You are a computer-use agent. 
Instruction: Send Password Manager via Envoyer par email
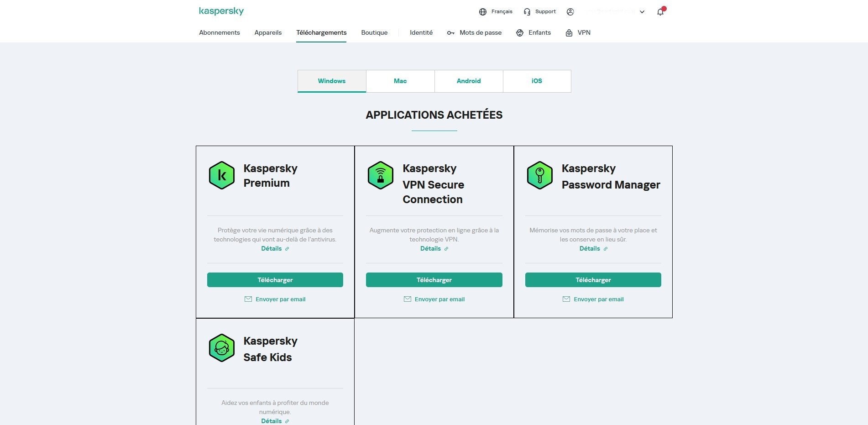tap(599, 299)
